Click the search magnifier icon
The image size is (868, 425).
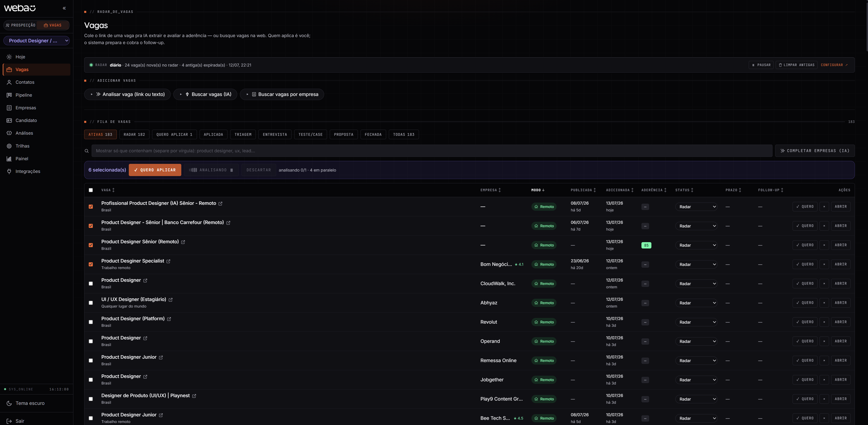[87, 151]
